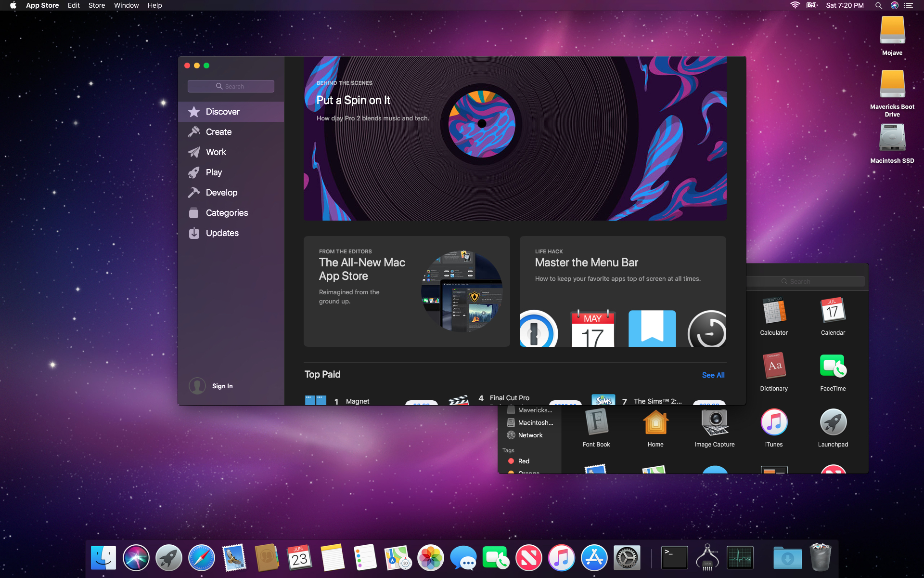The height and width of the screenshot is (578, 924).
Task: Open the Put a Spin on It feature banner
Action: (514, 139)
